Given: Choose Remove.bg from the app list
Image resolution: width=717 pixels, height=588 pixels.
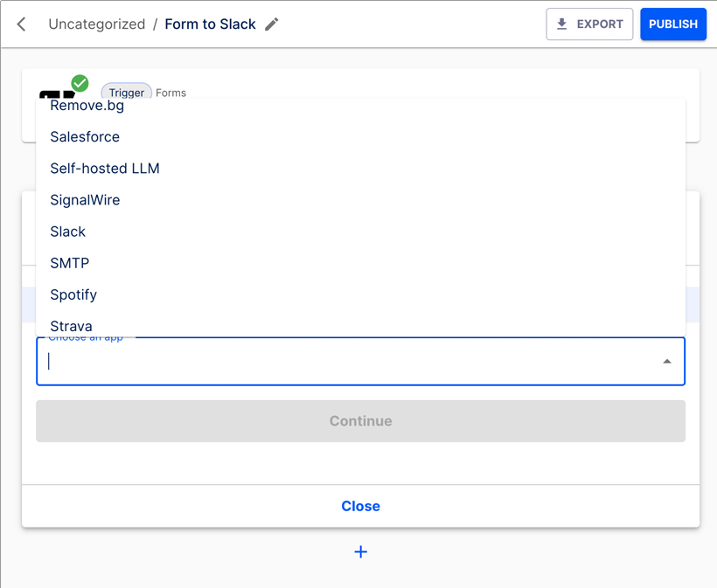Looking at the screenshot, I should click(360, 106).
